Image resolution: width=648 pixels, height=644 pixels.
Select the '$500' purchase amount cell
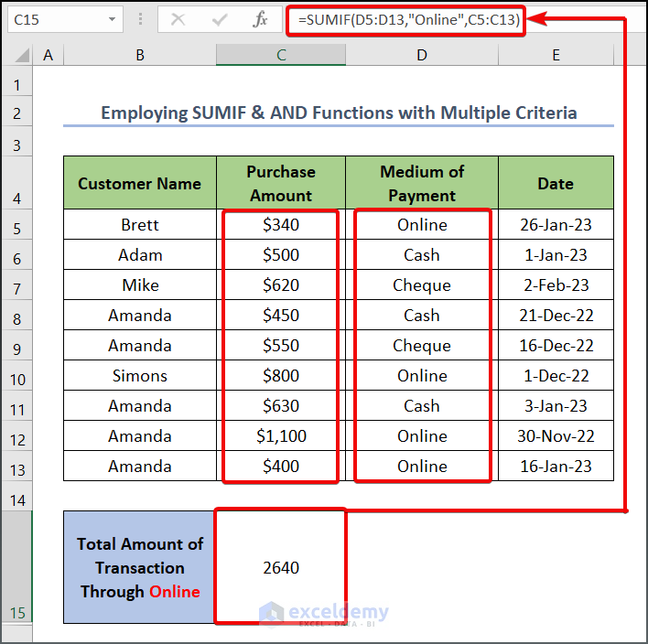tap(281, 254)
